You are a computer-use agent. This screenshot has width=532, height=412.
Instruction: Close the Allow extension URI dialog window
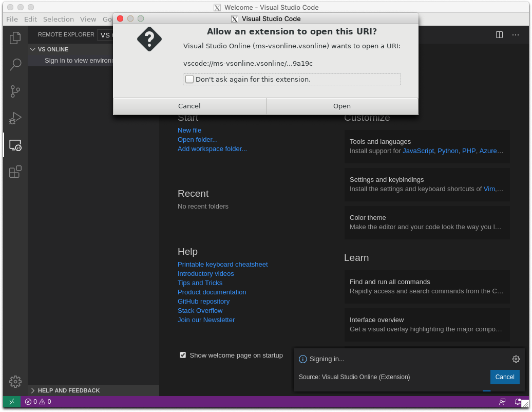[x=120, y=18]
